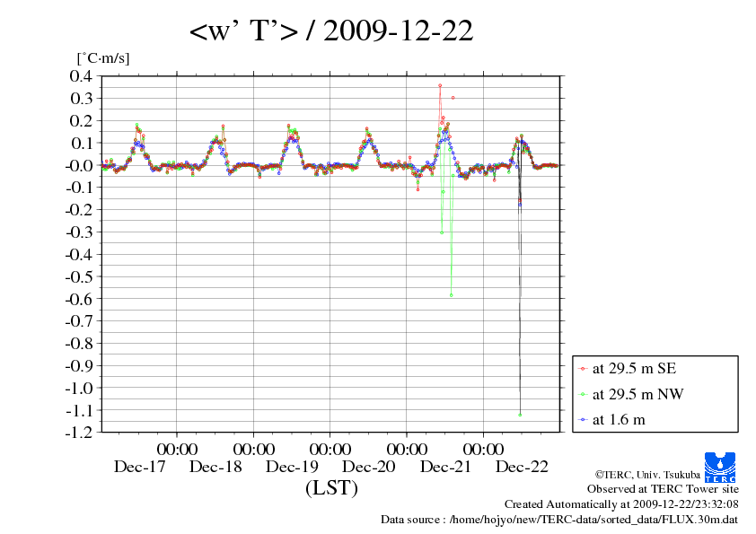Click the (LST) axis label

pyautogui.click(x=331, y=488)
